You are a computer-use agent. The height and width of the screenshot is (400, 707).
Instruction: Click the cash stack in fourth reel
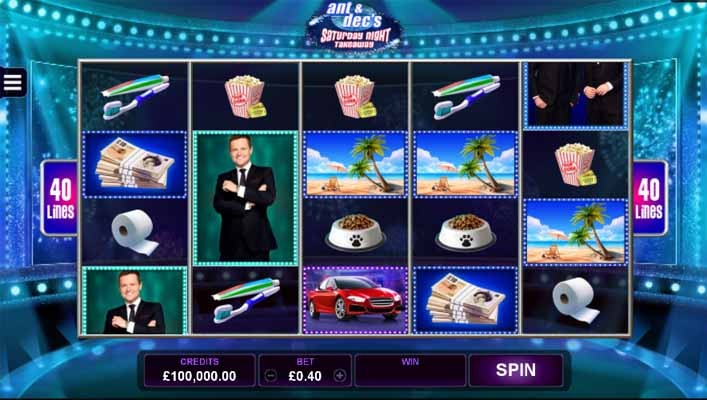[466, 300]
